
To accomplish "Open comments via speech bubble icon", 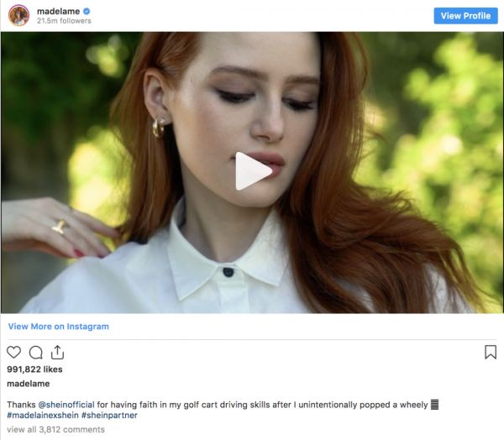I will point(36,352).
